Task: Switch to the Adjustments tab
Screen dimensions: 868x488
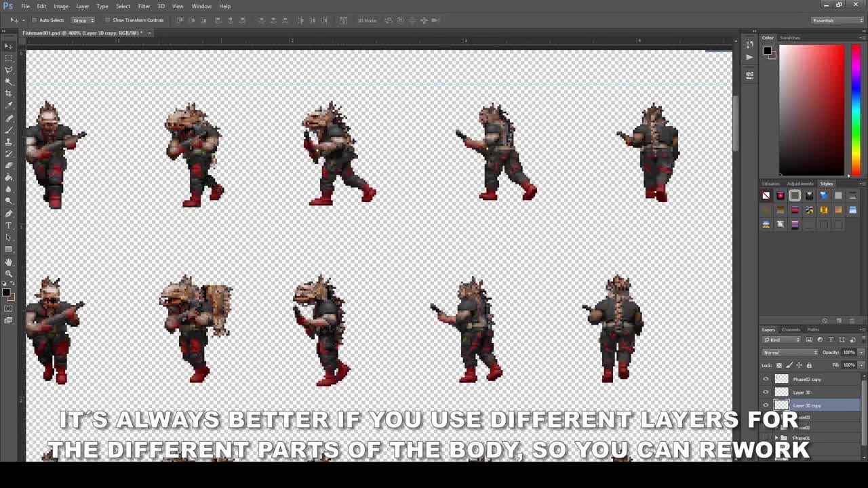Action: click(800, 184)
